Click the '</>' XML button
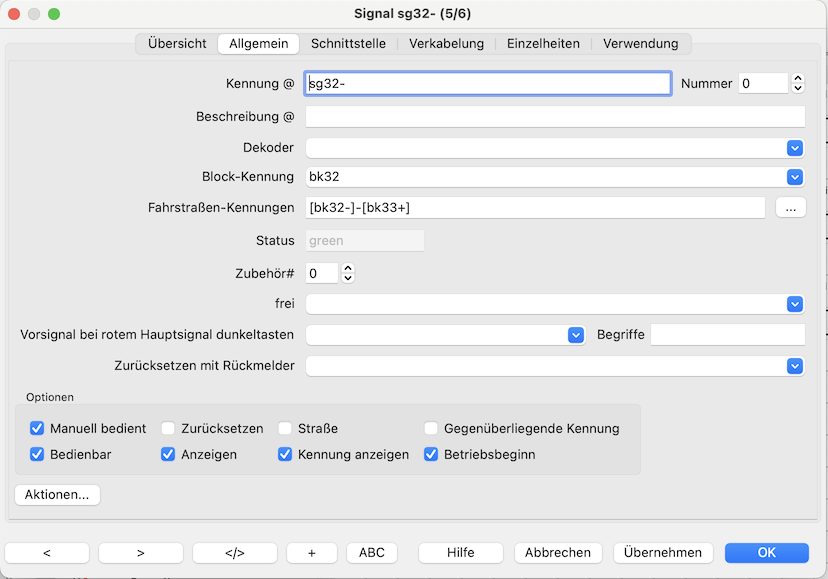828x579 pixels. (x=234, y=552)
